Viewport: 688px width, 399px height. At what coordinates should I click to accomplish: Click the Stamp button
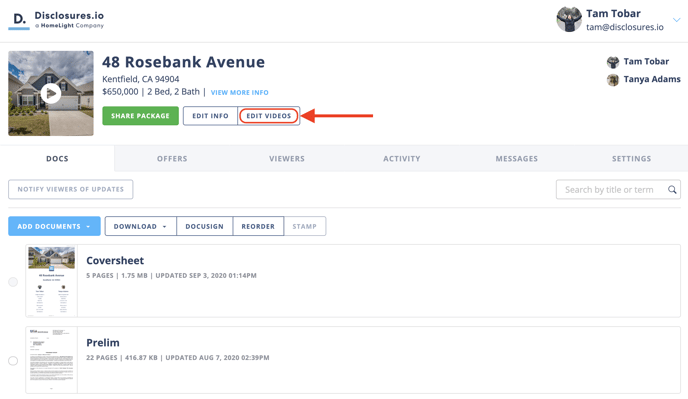[x=305, y=226]
